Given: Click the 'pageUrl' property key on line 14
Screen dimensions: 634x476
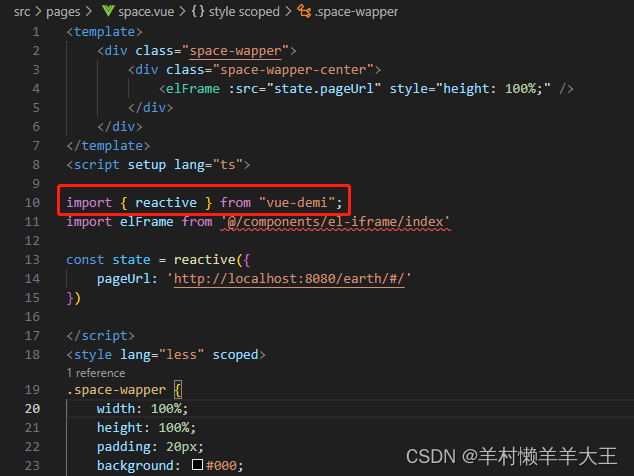Looking at the screenshot, I should click(123, 279).
